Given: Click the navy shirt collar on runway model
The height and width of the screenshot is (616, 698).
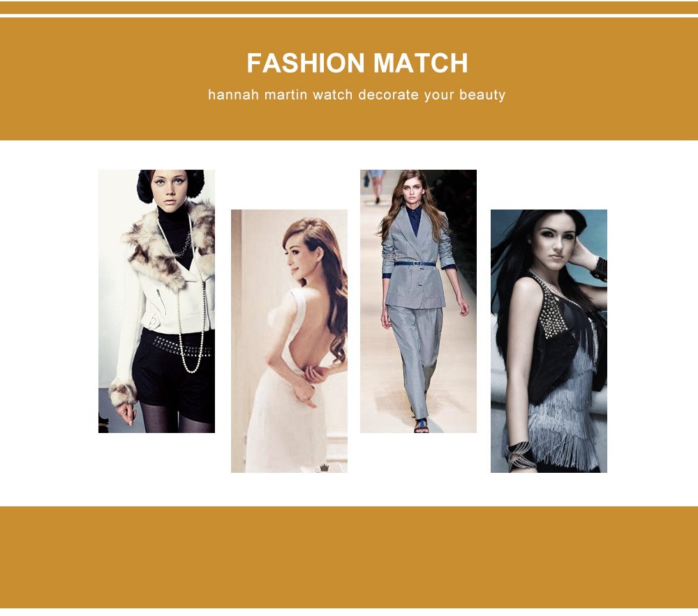Looking at the screenshot, I should click(x=415, y=214).
